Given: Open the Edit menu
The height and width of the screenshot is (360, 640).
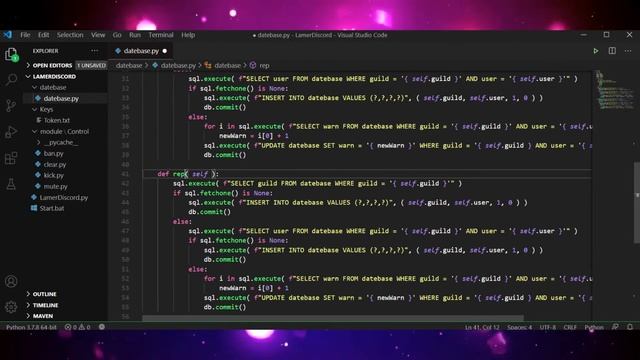Looking at the screenshot, I should tap(43, 35).
